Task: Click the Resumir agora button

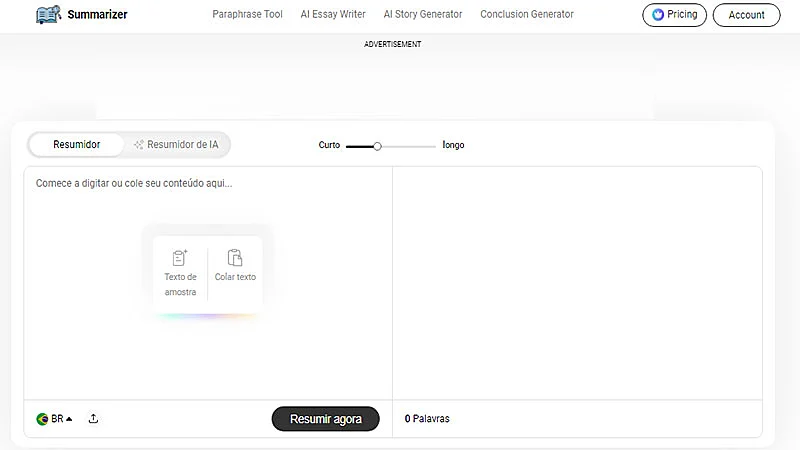Action: tap(326, 419)
